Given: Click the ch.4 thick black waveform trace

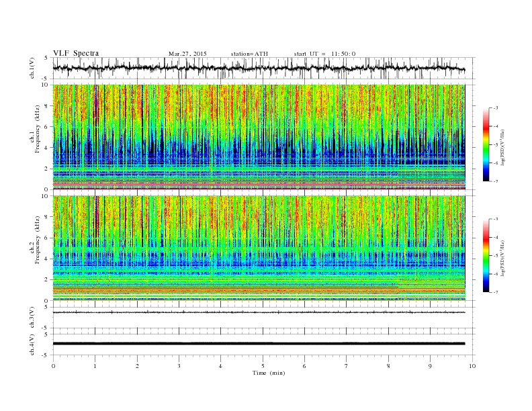Looking at the screenshot, I should [259, 344].
